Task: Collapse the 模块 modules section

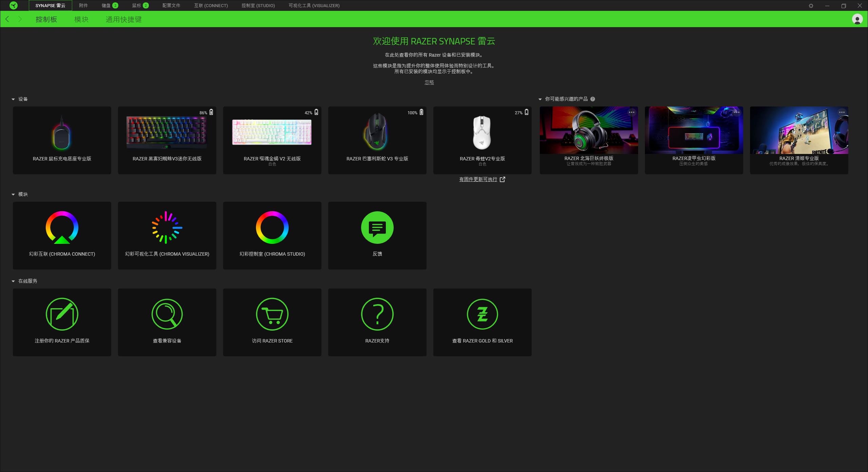Action: coord(13,195)
